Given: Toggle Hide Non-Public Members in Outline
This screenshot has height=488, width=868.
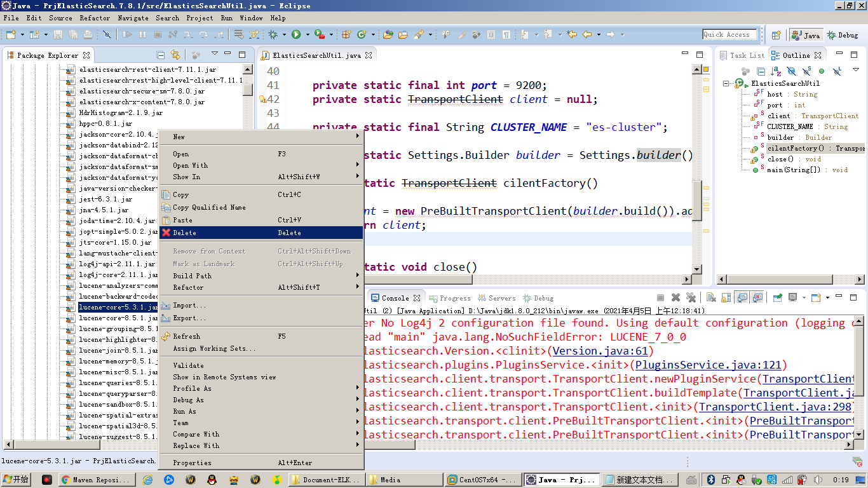Looking at the screenshot, I should pos(822,71).
